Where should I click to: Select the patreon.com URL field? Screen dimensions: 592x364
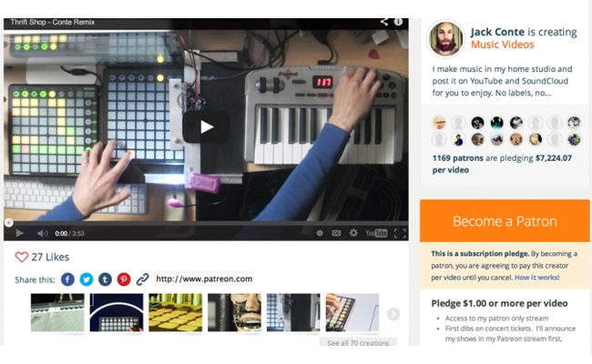pyautogui.click(x=204, y=279)
